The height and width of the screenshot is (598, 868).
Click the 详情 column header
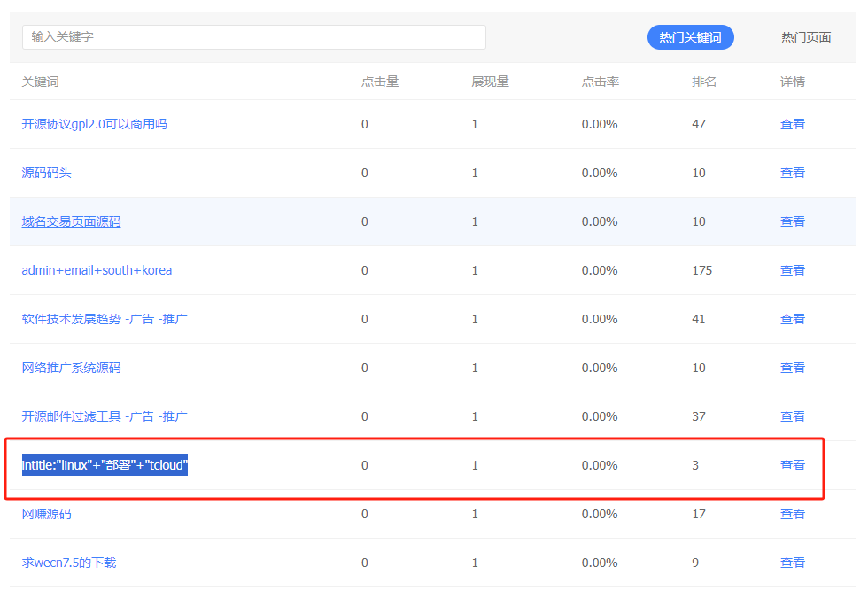pyautogui.click(x=792, y=82)
